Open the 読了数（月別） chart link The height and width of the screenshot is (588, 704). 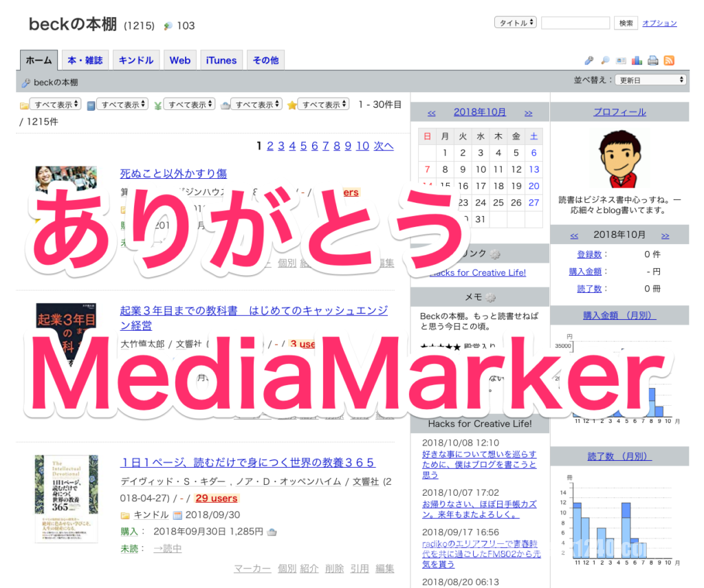coord(619,457)
